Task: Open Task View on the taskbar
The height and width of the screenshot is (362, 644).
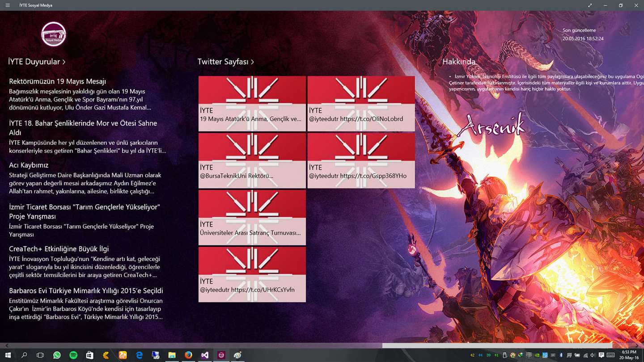Action: [40, 355]
